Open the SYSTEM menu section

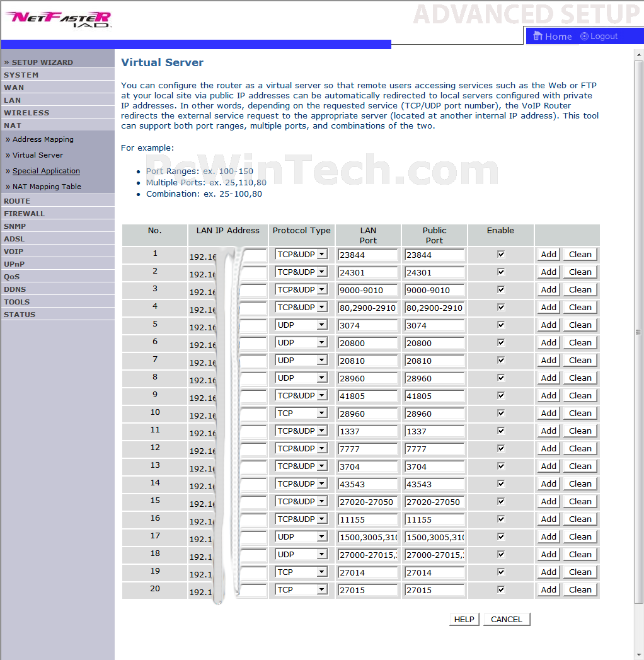(21, 75)
